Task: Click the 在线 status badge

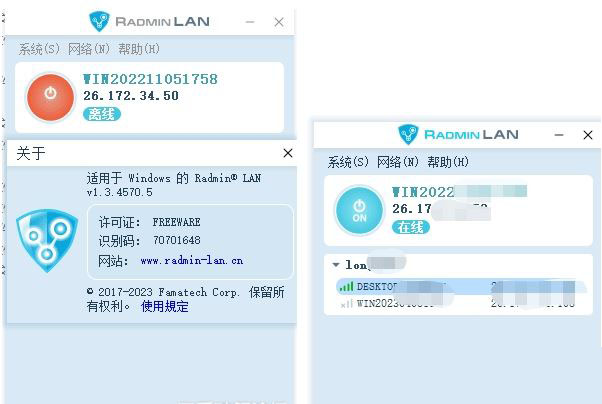Action: pyautogui.click(x=410, y=227)
